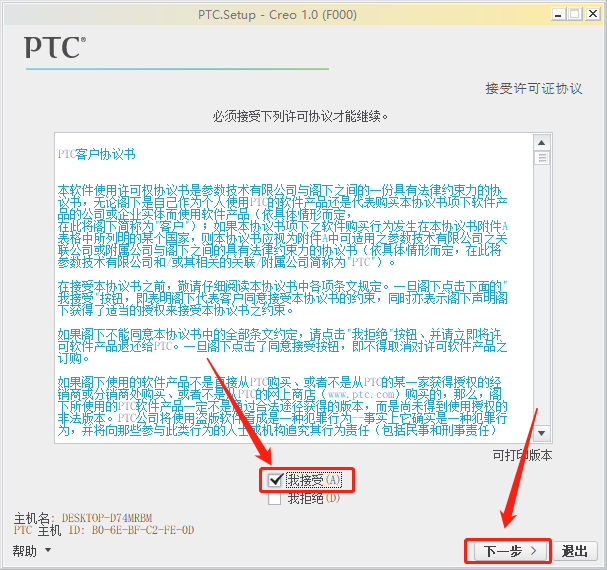Viewport: 607px width, 570px height.
Task: Click the chevron arrow on 下一步 button
Action: coord(533,551)
